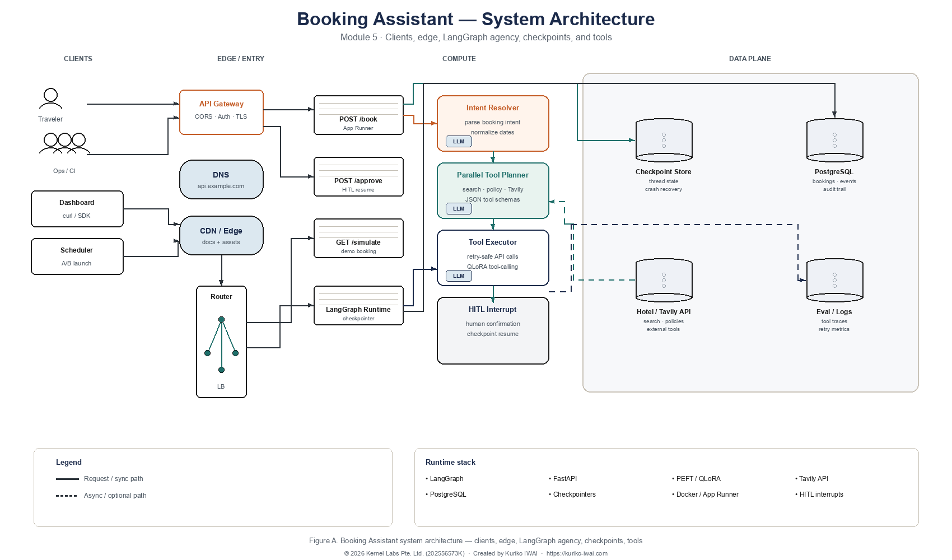Click the retry-safe API calls text
This screenshot has height=560, width=952.
pos(493,256)
